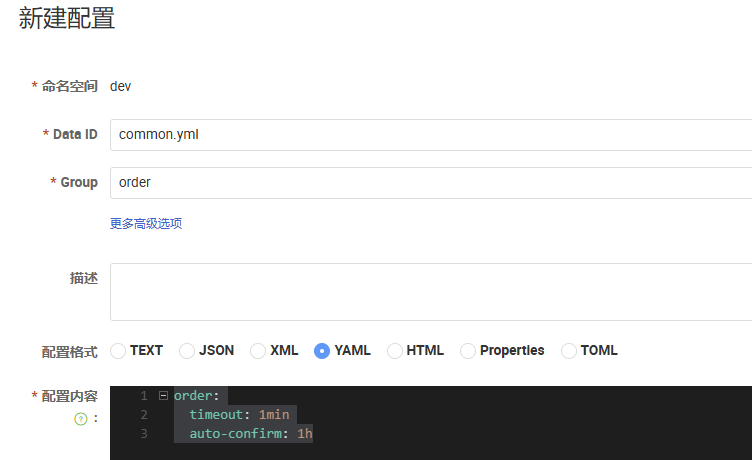Click empty area below code in editor

click(x=432, y=452)
